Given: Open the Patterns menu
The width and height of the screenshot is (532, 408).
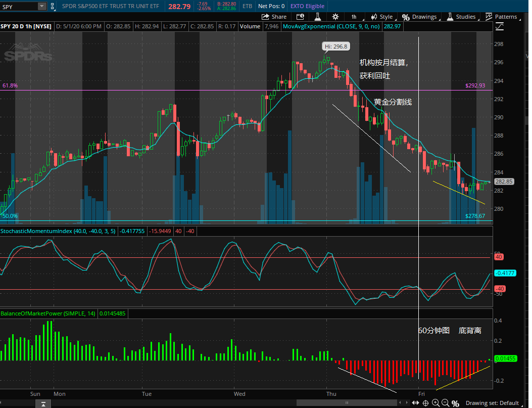Looking at the screenshot, I should (503, 17).
